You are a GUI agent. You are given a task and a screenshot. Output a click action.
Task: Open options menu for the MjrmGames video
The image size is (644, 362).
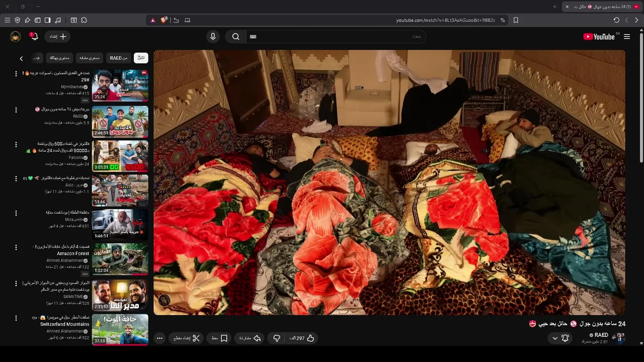click(16, 75)
